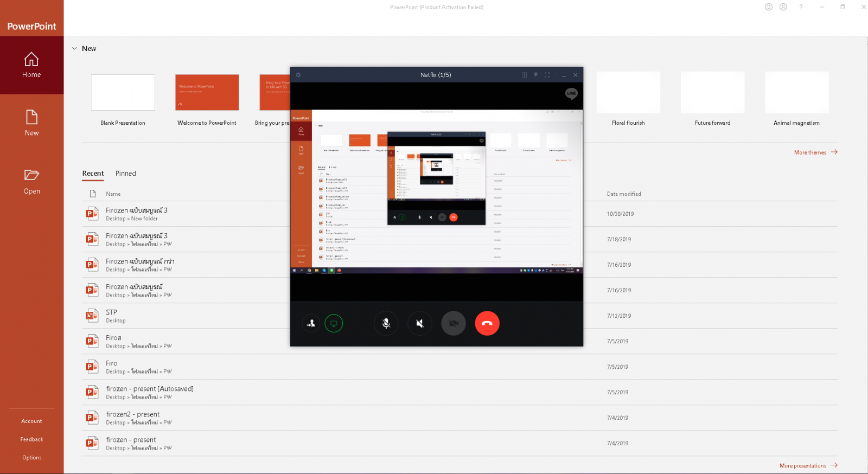This screenshot has width=868, height=474.
Task: Turn on the camera in the call
Action: point(454,324)
